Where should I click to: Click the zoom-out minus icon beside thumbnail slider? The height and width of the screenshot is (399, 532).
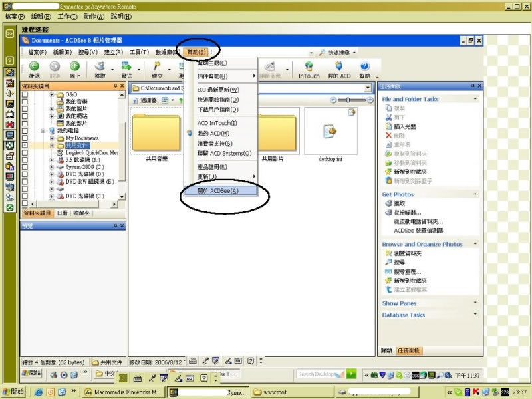click(x=333, y=100)
